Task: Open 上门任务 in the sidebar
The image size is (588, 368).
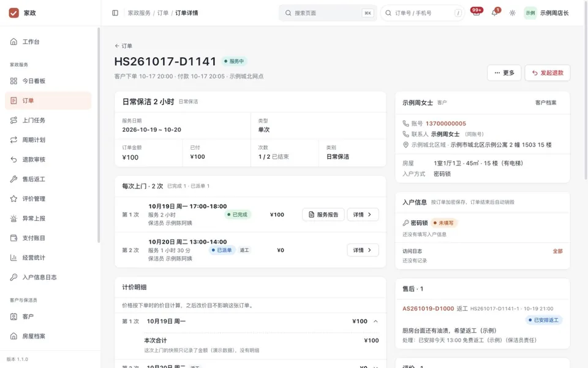Action: [48, 120]
